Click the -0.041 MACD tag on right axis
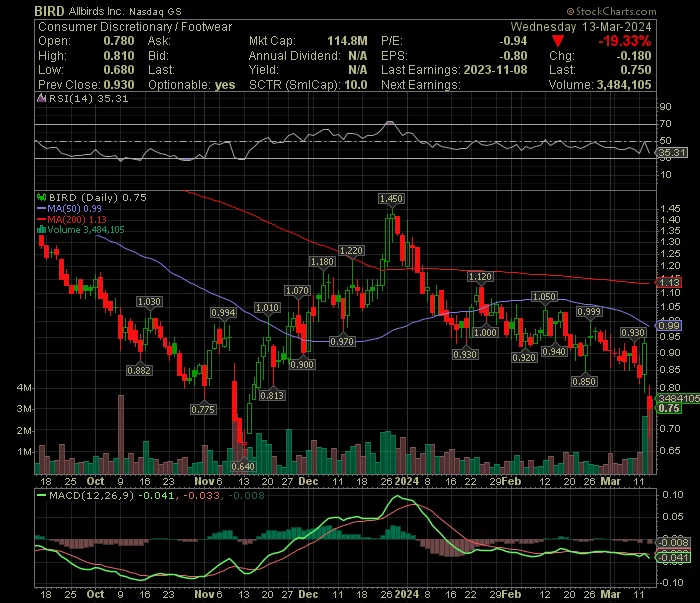This screenshot has height=603, width=700. [x=673, y=557]
